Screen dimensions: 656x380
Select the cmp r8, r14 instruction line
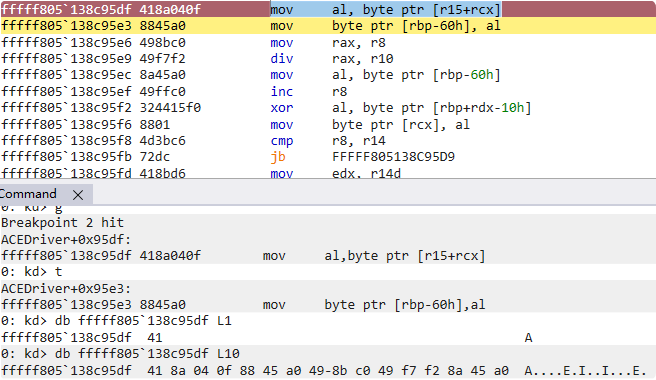click(x=328, y=141)
